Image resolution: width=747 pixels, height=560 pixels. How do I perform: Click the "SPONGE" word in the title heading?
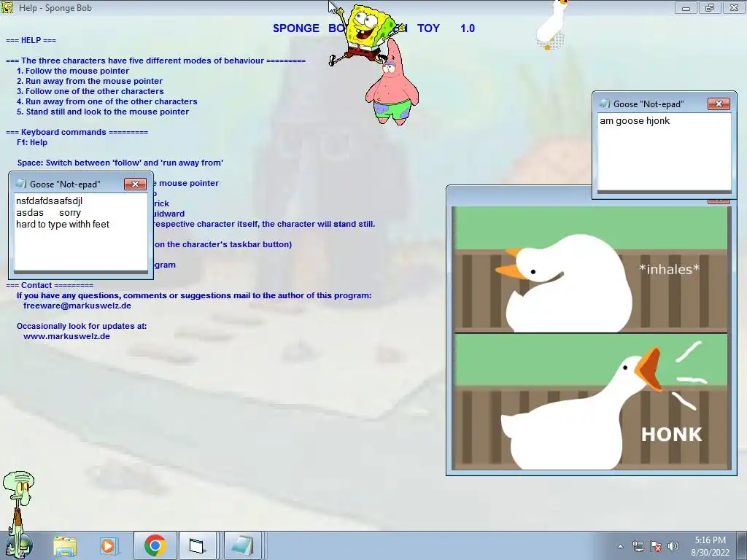(296, 28)
